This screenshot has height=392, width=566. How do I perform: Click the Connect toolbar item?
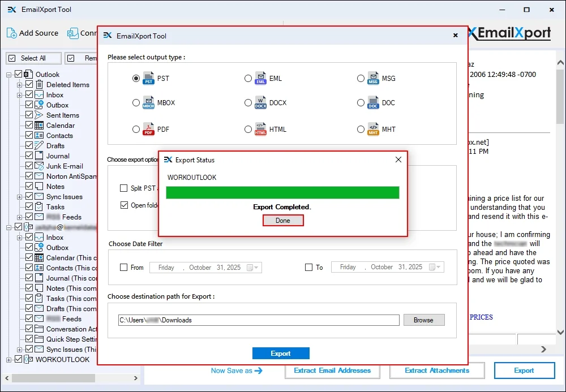[x=74, y=33]
